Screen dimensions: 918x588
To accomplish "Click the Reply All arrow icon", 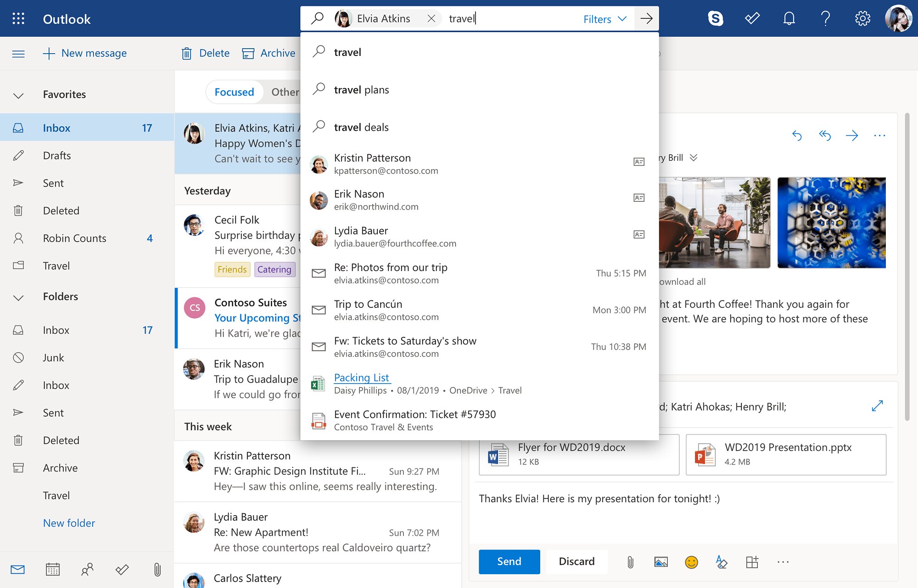I will click(x=824, y=135).
